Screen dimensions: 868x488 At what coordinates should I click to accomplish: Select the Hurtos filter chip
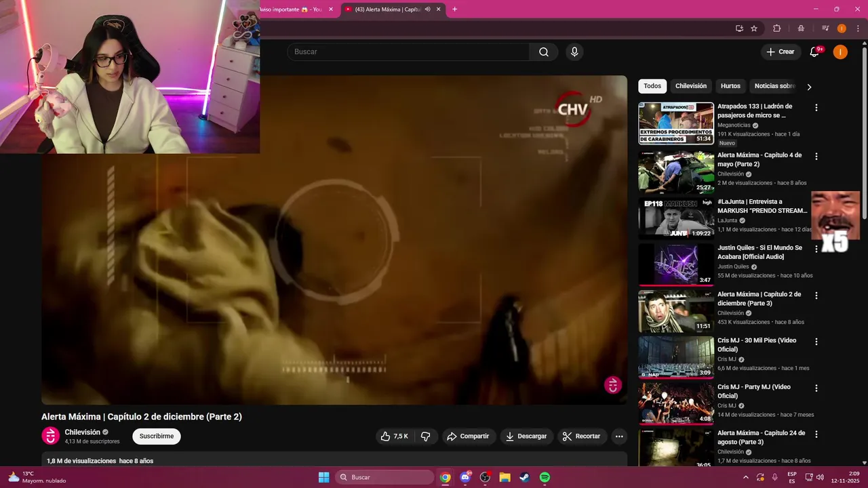730,86
